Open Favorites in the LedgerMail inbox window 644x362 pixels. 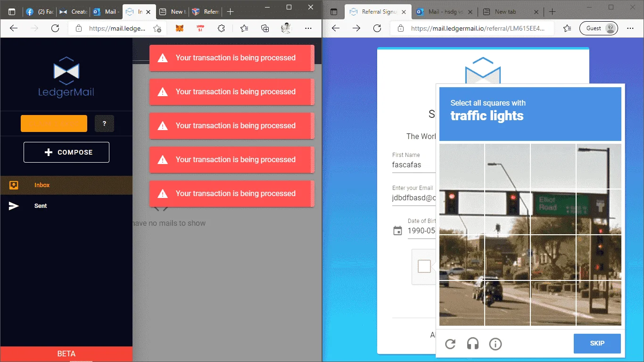[x=244, y=28]
